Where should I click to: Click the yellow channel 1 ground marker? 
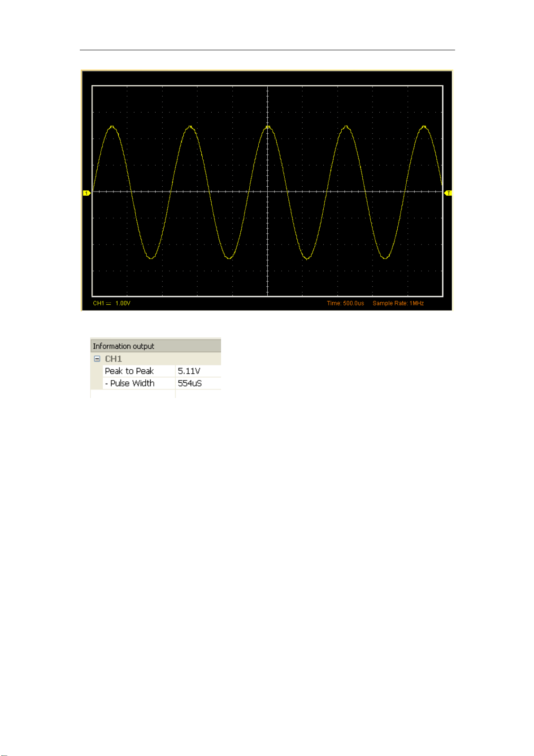pos(87,193)
